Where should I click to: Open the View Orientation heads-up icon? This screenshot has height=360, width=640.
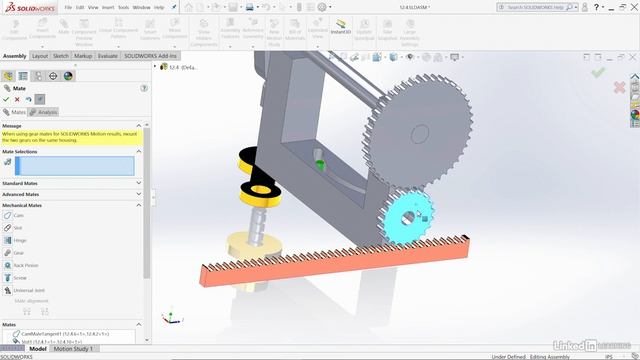377,57
